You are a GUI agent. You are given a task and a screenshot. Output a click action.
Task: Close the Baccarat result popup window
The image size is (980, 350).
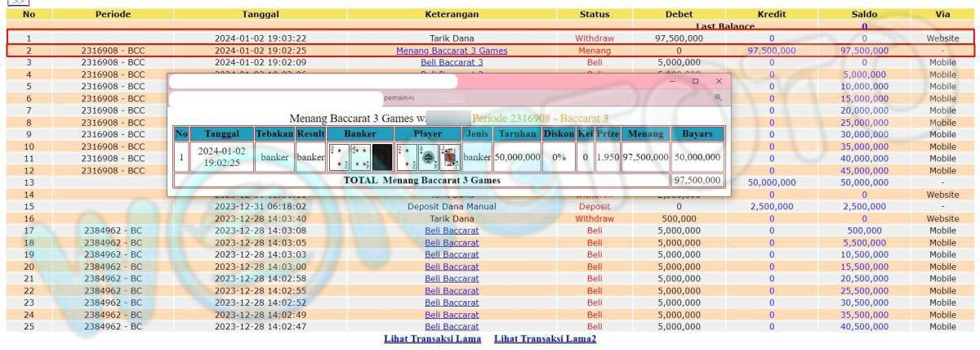click(x=719, y=81)
